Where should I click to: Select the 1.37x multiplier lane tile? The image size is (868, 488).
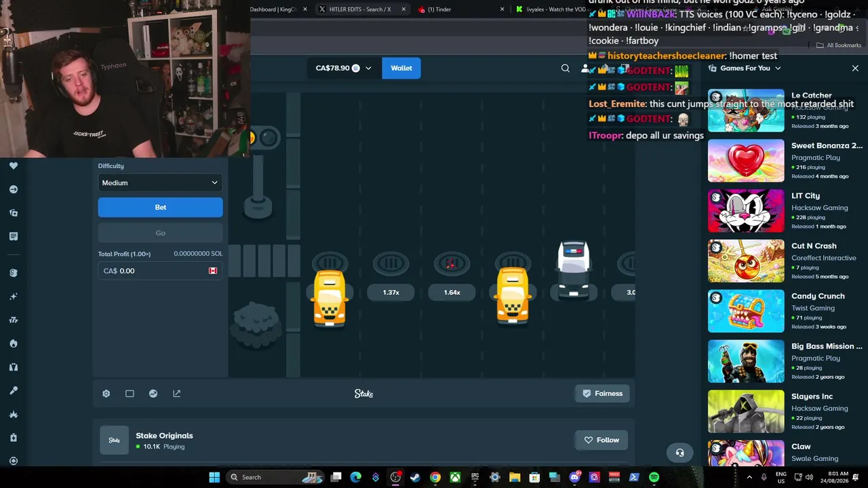click(x=391, y=293)
